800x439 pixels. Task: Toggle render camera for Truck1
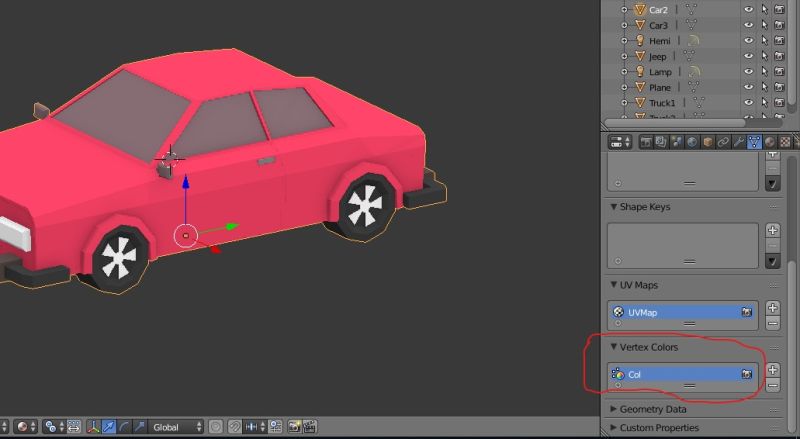click(779, 103)
